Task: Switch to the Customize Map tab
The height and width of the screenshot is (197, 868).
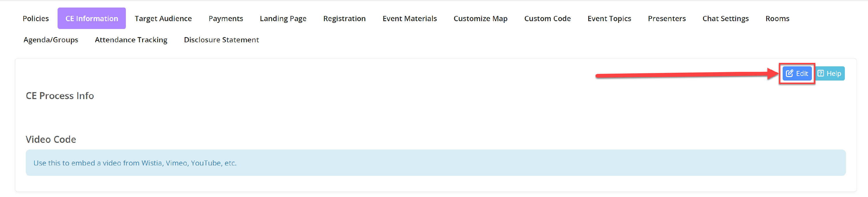Action: 480,19
